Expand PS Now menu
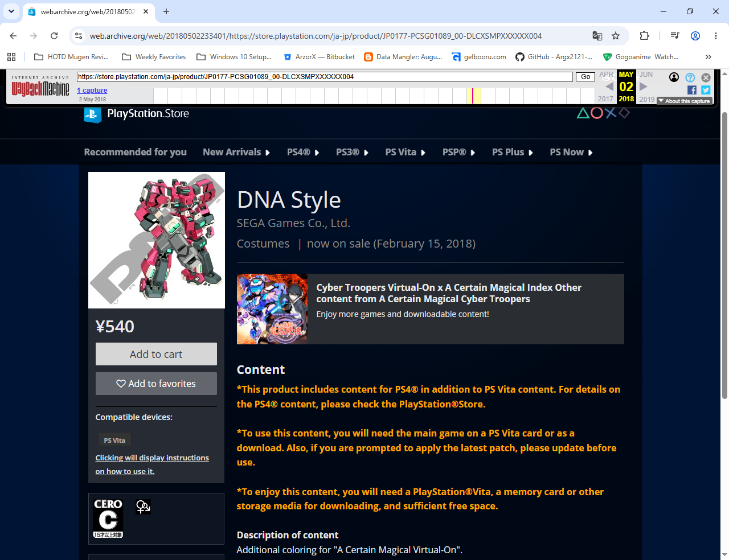Image resolution: width=729 pixels, height=560 pixels. click(x=571, y=152)
